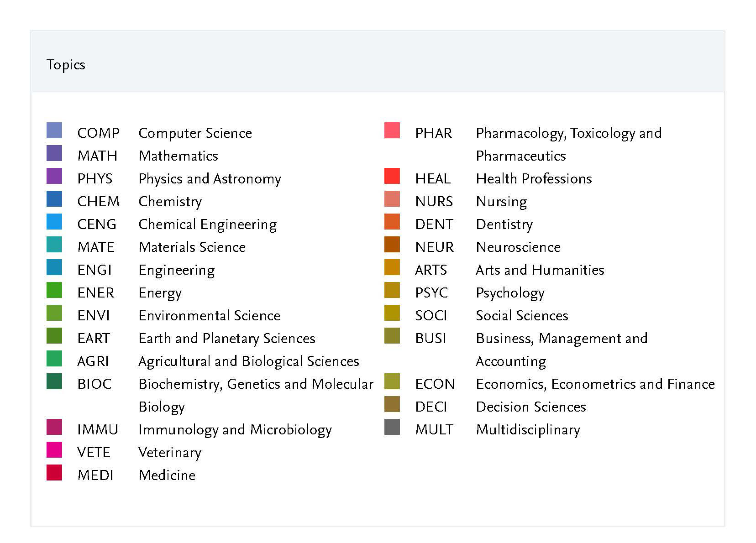Click the Materials Science topic name
Screen dimensions: 756x543
(192, 247)
